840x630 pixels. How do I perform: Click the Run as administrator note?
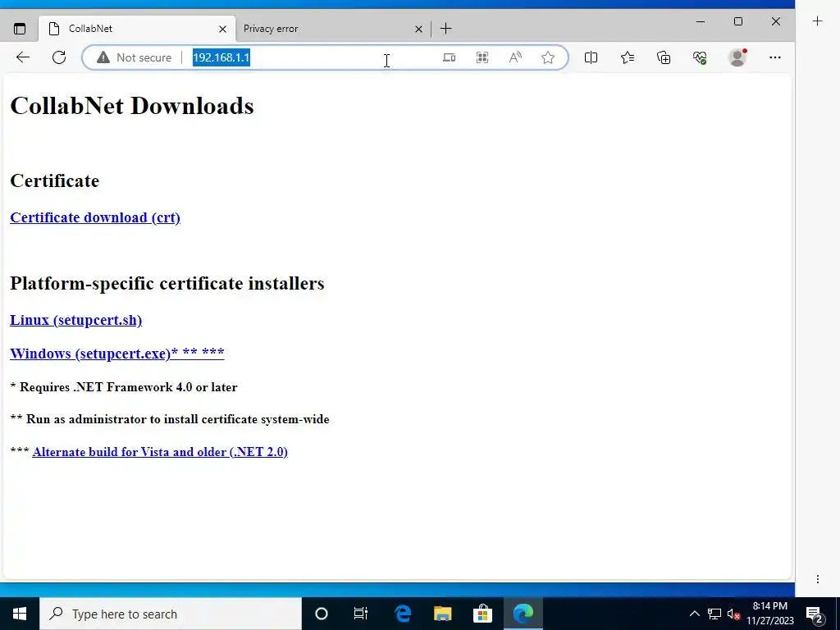pos(170,419)
